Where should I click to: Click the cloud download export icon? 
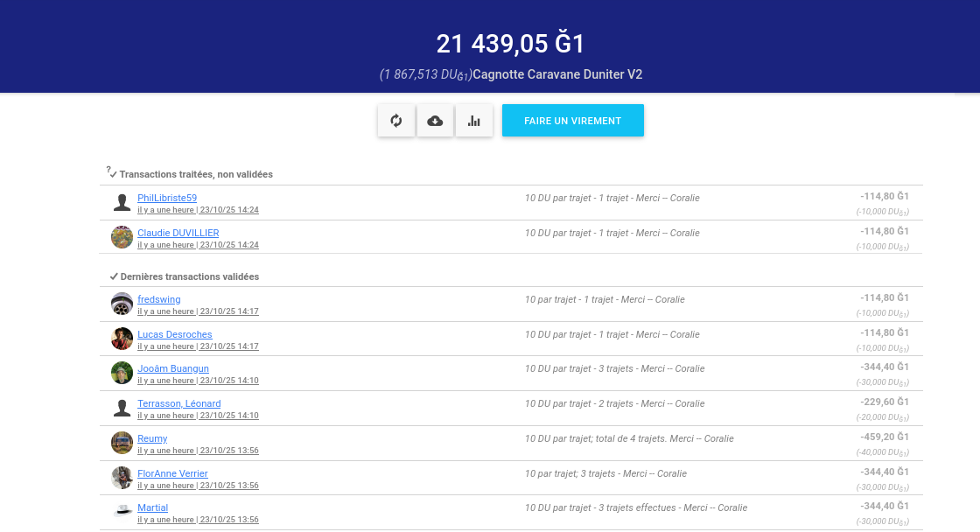(435, 121)
